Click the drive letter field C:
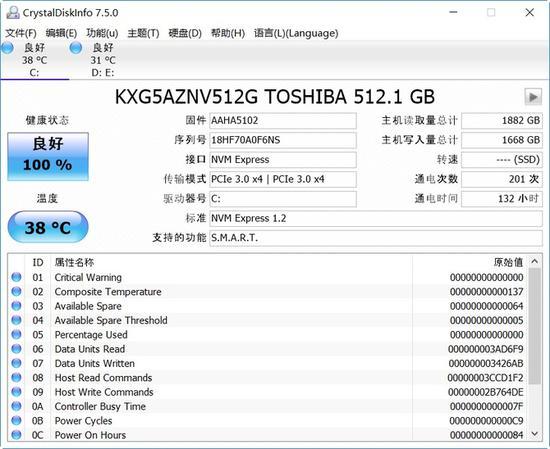The image size is (550, 449). click(x=283, y=199)
